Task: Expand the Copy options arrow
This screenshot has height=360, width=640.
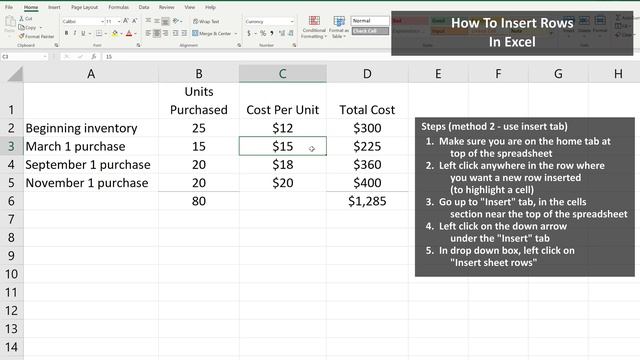Action: pyautogui.click(x=40, y=27)
